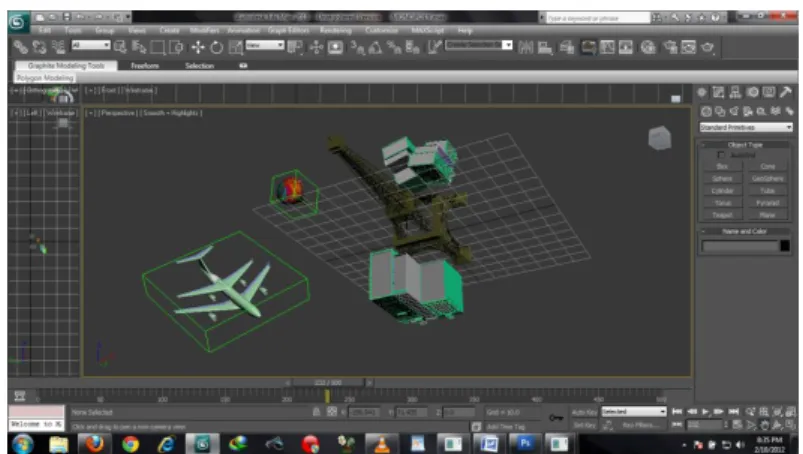Click the Use Pivot Point Center icon

point(295,48)
